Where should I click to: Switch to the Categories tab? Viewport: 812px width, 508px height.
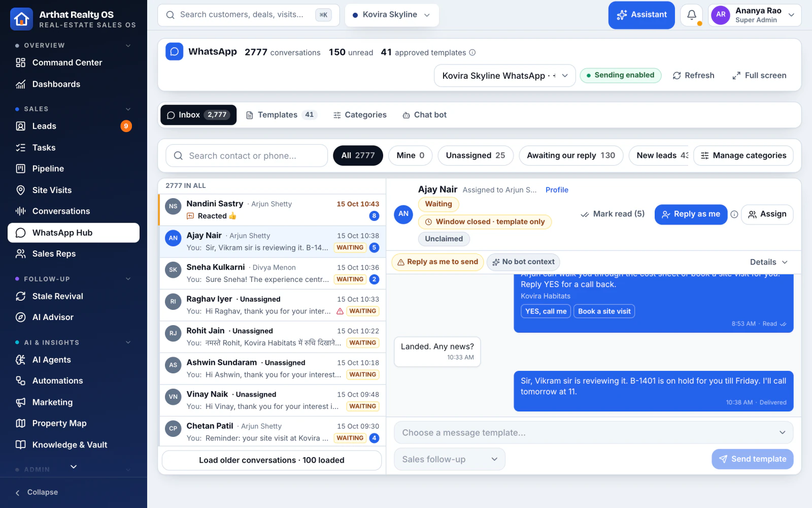click(360, 115)
